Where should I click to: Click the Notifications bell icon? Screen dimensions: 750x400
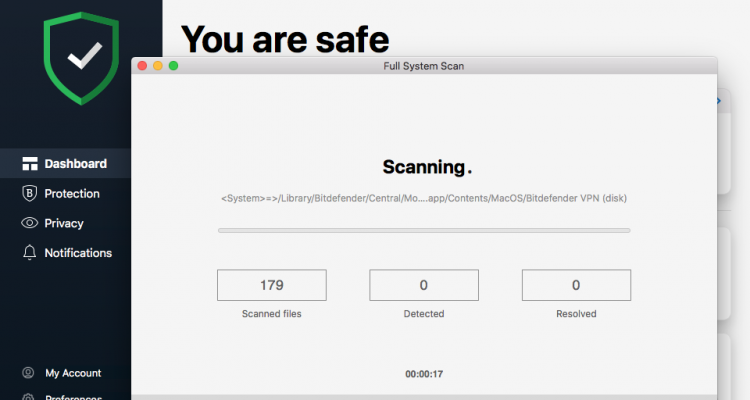(x=30, y=252)
